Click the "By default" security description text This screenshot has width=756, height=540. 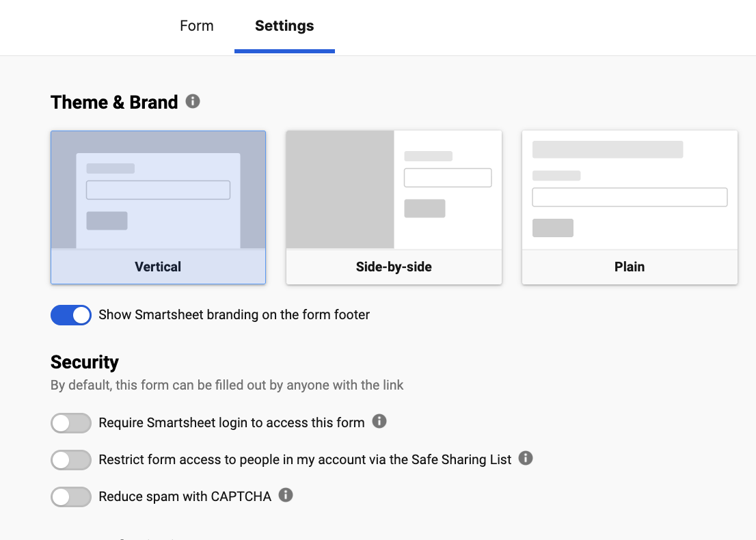click(x=227, y=386)
